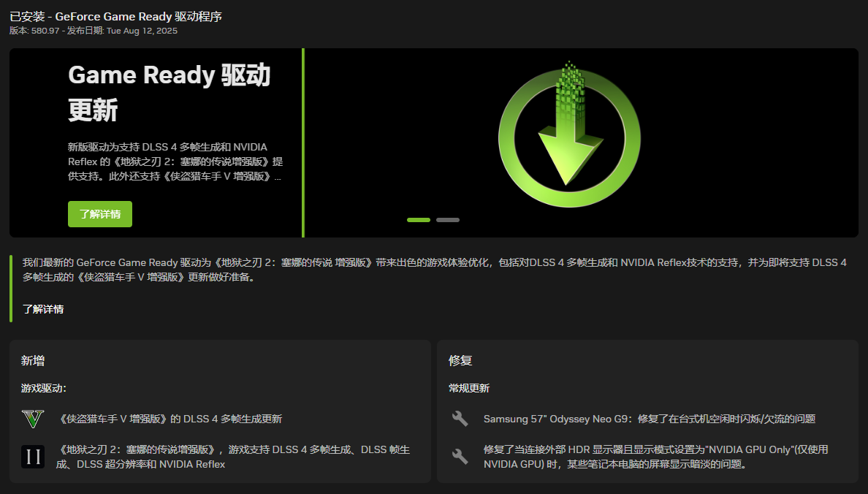This screenshot has height=494, width=868.
Task: Click the 游戏驱动: subheading
Action: click(x=44, y=388)
